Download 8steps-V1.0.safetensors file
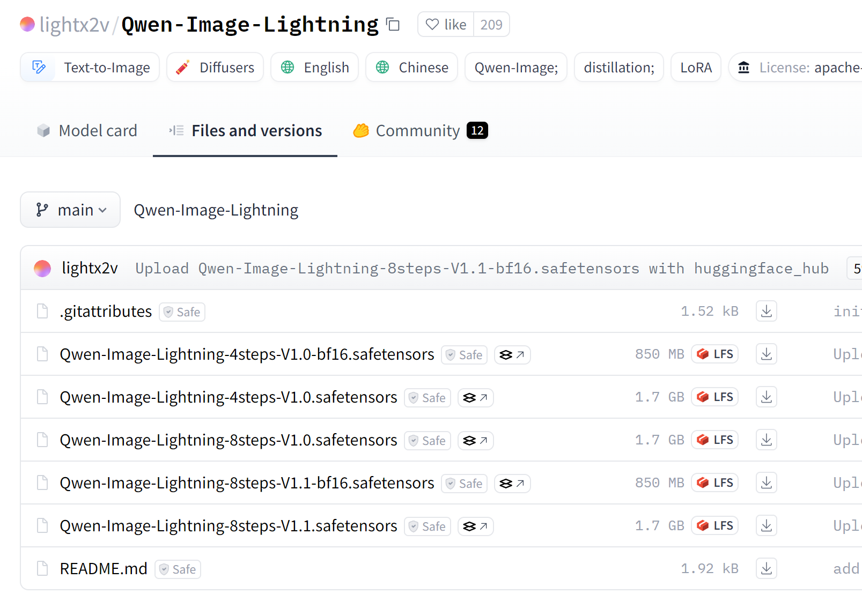The width and height of the screenshot is (862, 616). [x=767, y=440]
